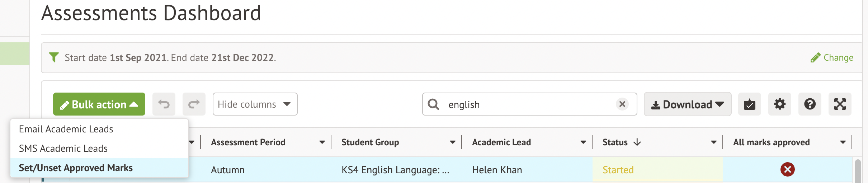Open the Hide columns dropdown
The image size is (868, 183).
(x=255, y=104)
